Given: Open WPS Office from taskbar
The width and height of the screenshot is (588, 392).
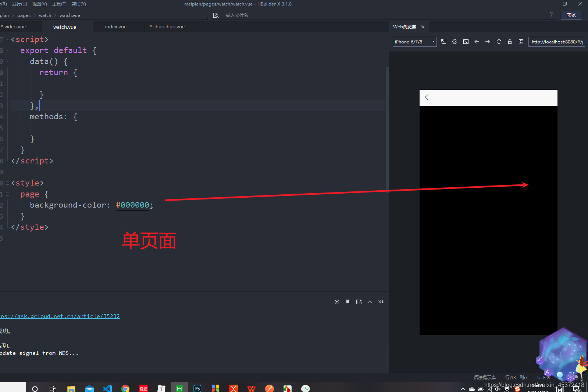Looking at the screenshot, I should (x=252, y=389).
